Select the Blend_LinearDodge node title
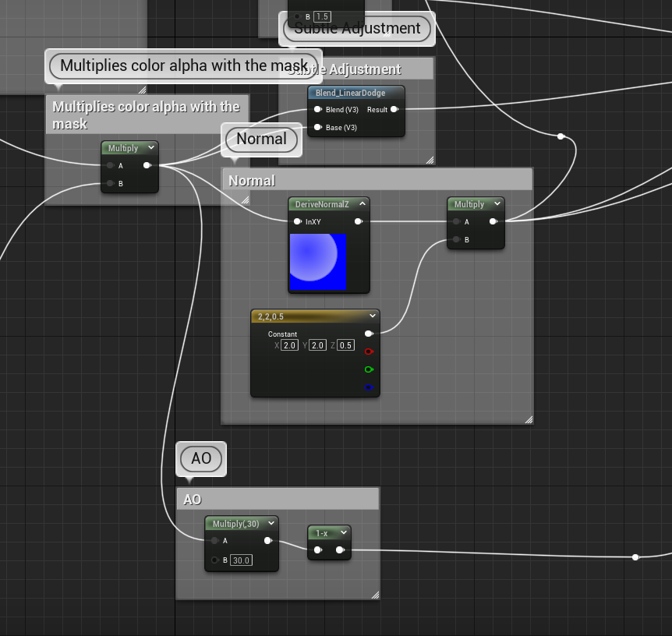Screen dimensions: 672x636 coord(350,93)
